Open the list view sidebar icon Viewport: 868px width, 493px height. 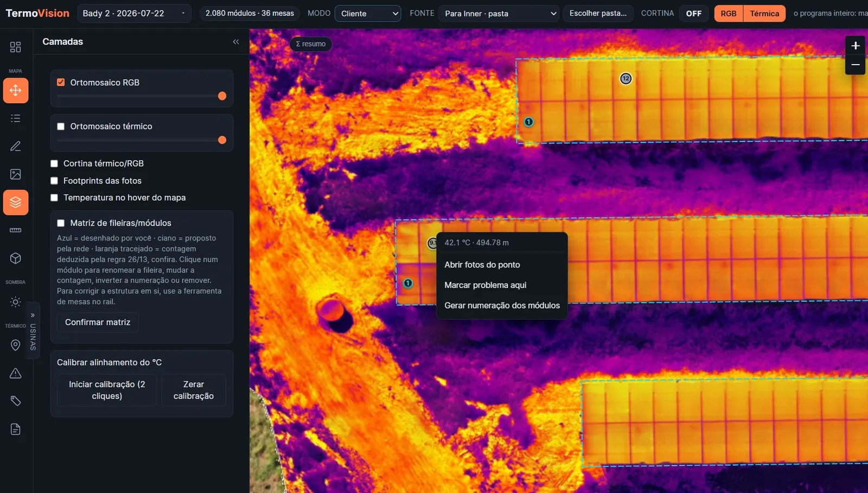15,118
